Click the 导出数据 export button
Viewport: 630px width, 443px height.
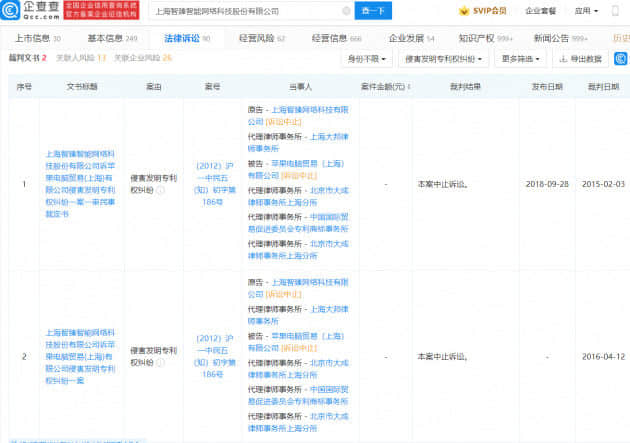point(581,59)
